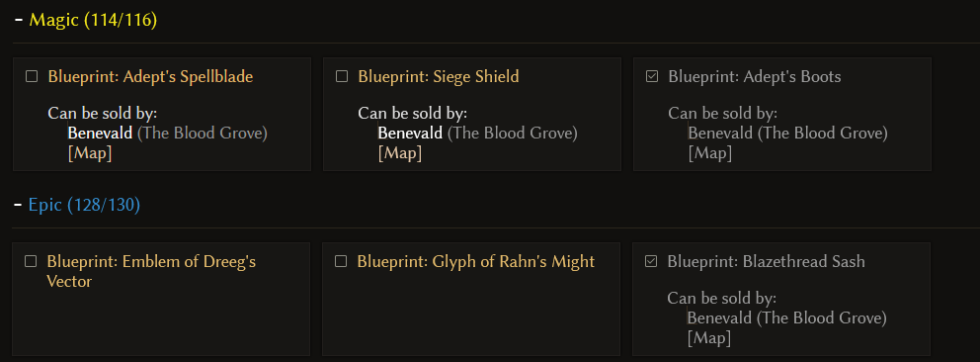Image resolution: width=980 pixels, height=362 pixels.
Task: Click the Epic (128/130) section header
Action: [84, 205]
